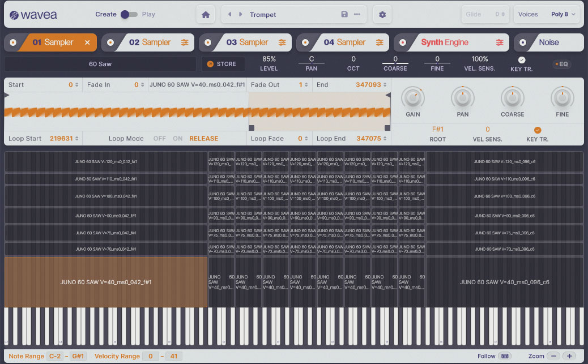Select the Noise tab
Image resolution: width=588 pixels, height=364 pixels.
(549, 42)
